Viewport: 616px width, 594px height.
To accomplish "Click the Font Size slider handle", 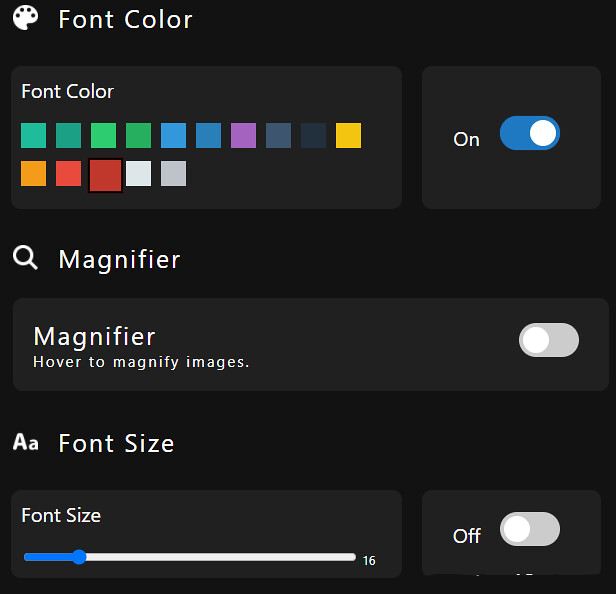I will 79,557.
